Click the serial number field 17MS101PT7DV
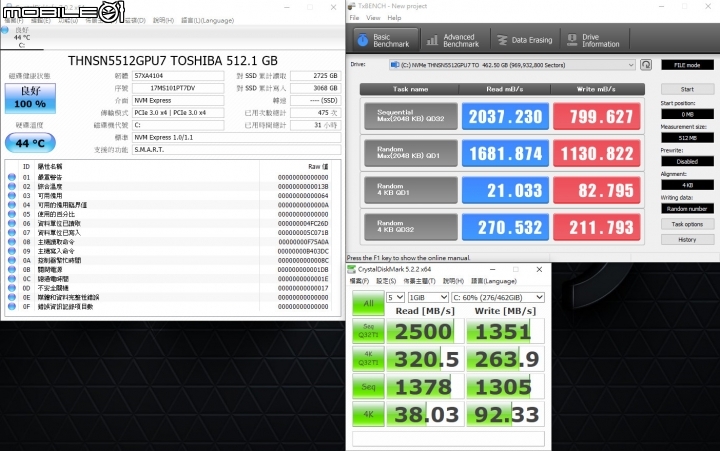The width and height of the screenshot is (720, 451). tap(178, 88)
